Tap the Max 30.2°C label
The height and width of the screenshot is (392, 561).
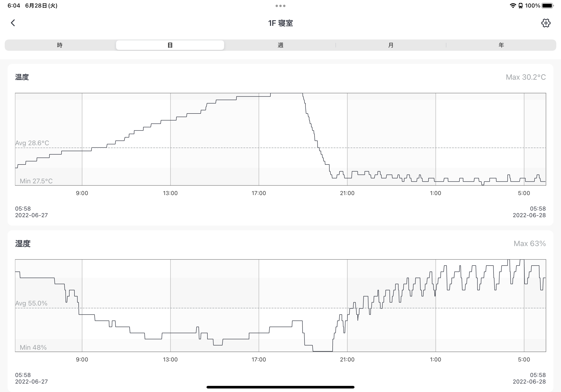tap(526, 77)
